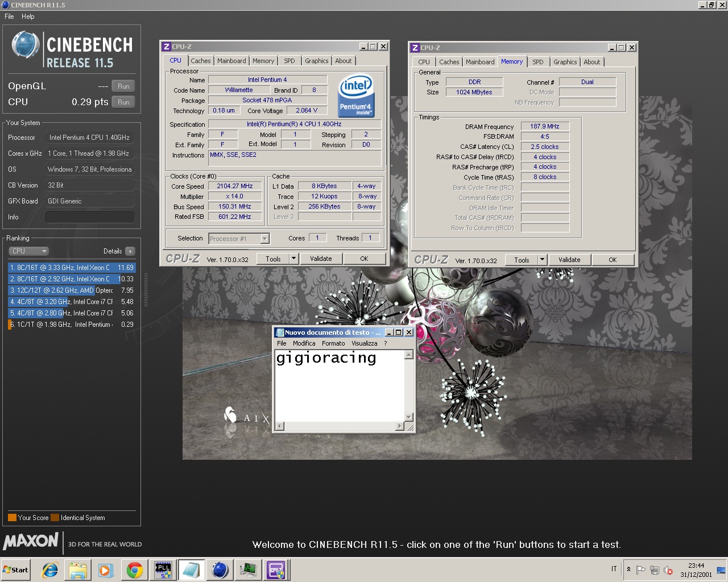Viewport: 728px width, 582px height.
Task: Switch to Cinebench taskbar icon
Action: coord(220,570)
